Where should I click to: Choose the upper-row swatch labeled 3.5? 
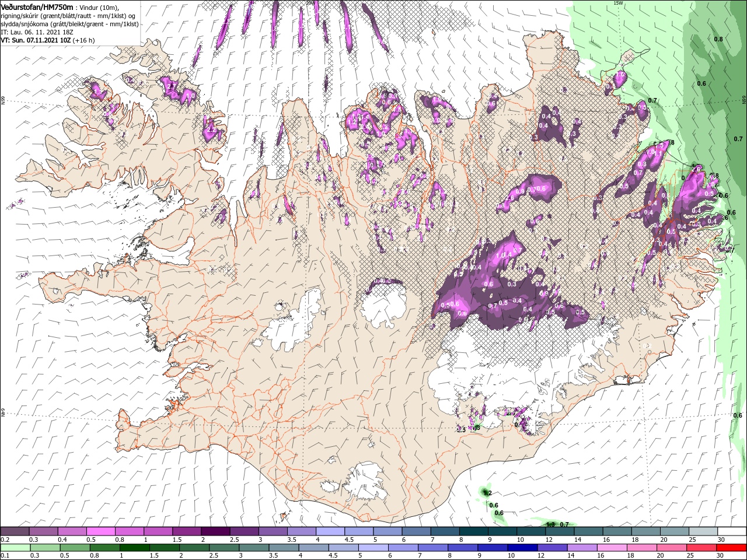[301, 531]
